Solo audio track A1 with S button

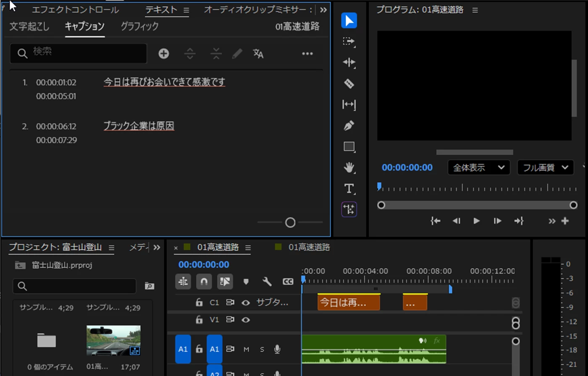pos(262,349)
